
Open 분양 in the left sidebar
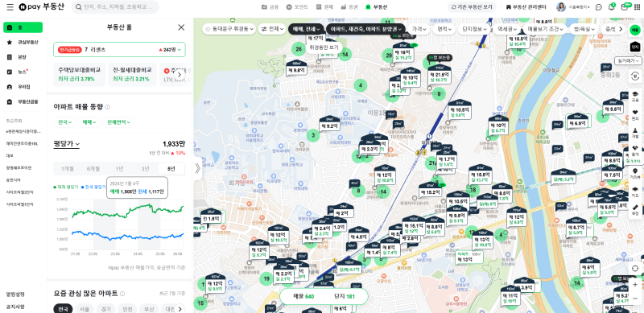23,57
